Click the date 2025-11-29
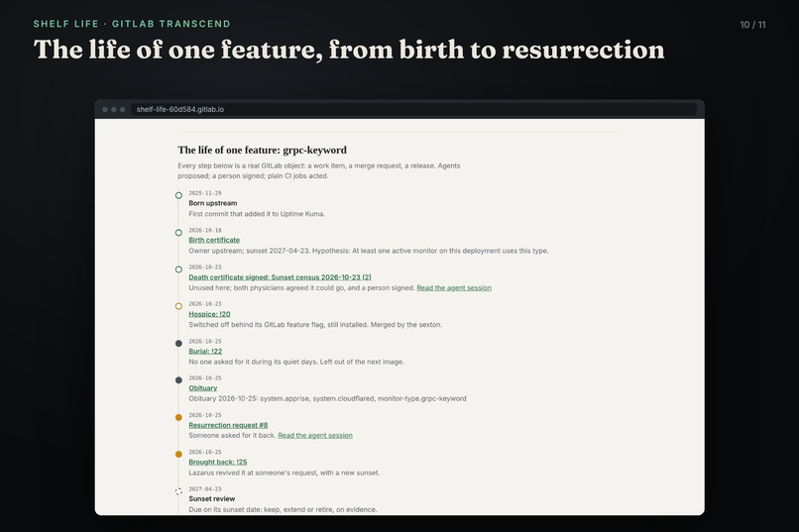 coord(205,193)
